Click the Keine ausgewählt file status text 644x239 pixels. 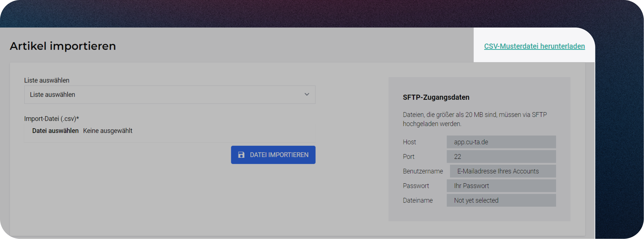coord(108,131)
